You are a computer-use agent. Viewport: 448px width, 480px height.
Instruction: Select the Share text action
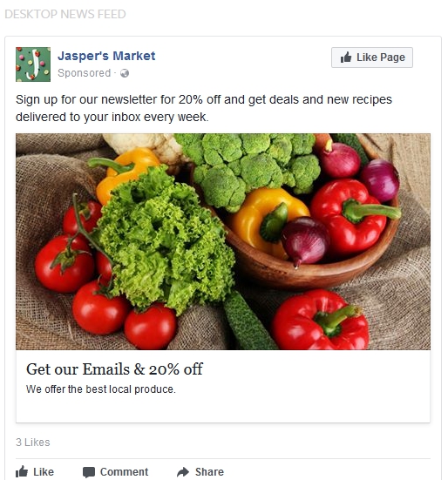click(x=209, y=472)
